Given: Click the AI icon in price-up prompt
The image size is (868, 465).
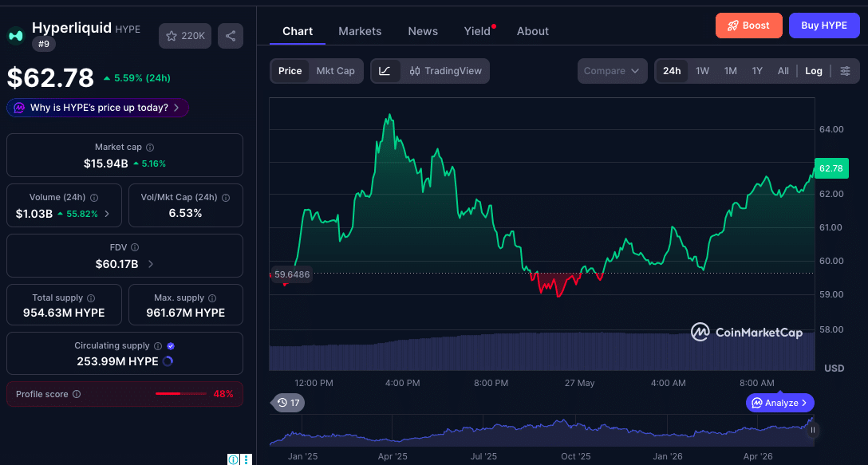Looking at the screenshot, I should tap(19, 108).
